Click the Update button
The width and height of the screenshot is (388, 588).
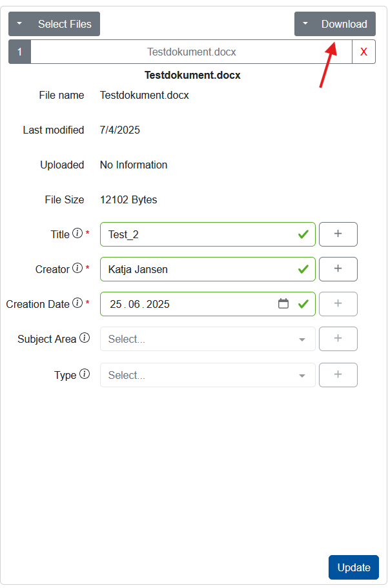pos(353,567)
